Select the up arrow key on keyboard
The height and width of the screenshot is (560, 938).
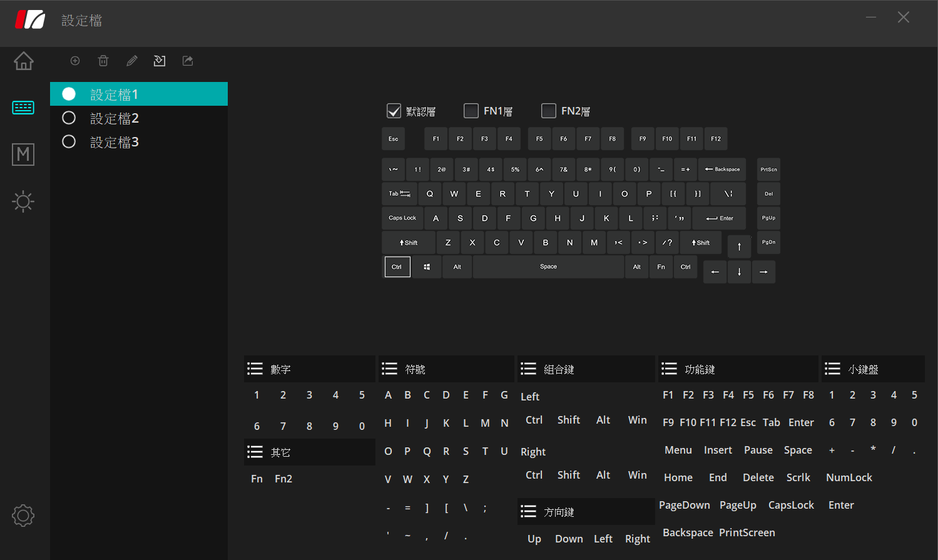pyautogui.click(x=739, y=247)
